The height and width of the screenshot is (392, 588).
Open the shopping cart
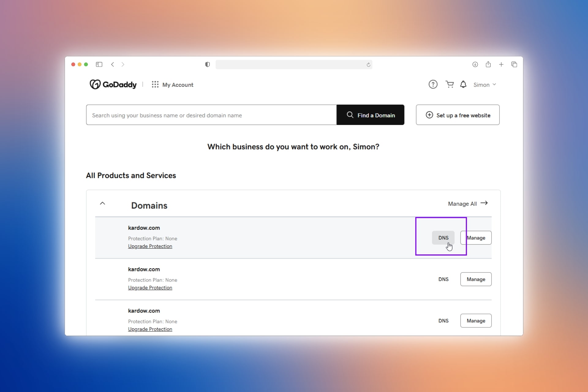[x=449, y=84]
